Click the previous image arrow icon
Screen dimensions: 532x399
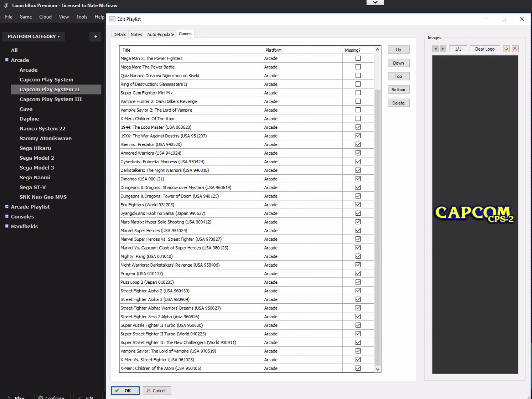(x=435, y=49)
